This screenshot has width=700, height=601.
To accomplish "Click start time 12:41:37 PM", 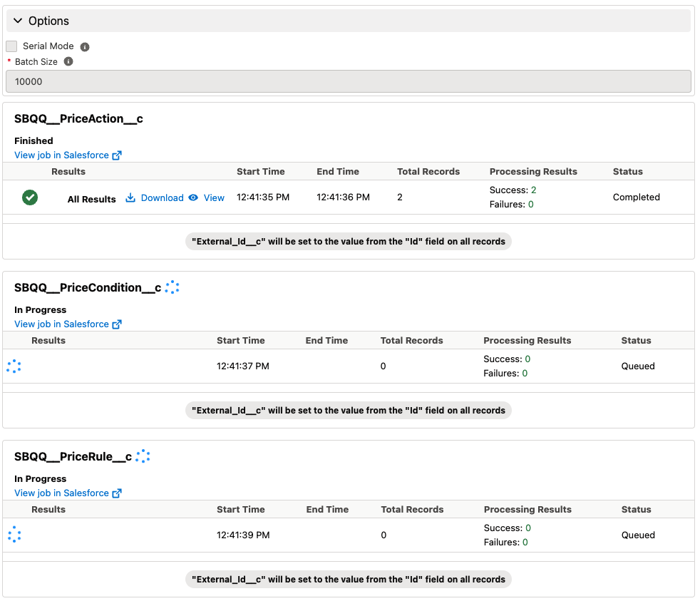I will click(243, 366).
